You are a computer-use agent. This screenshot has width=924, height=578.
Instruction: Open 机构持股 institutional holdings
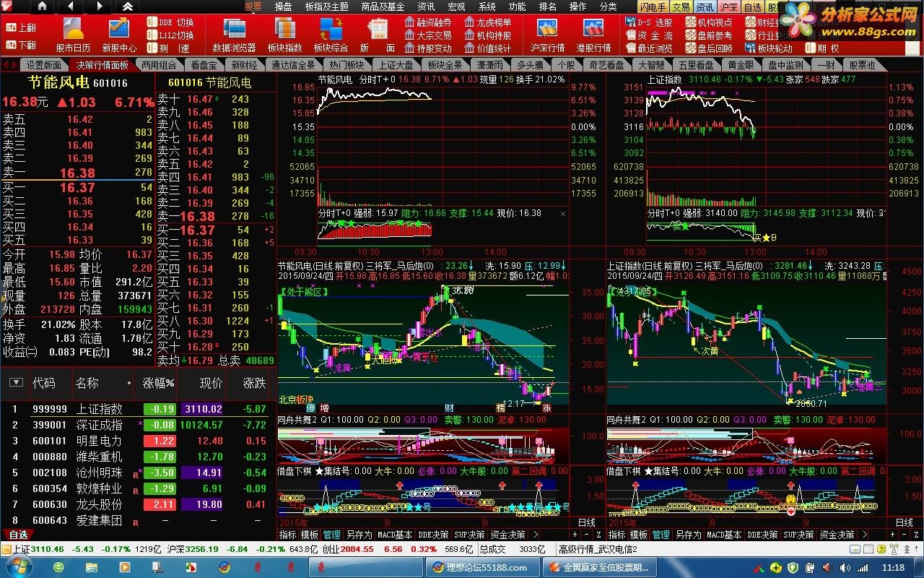click(488, 35)
